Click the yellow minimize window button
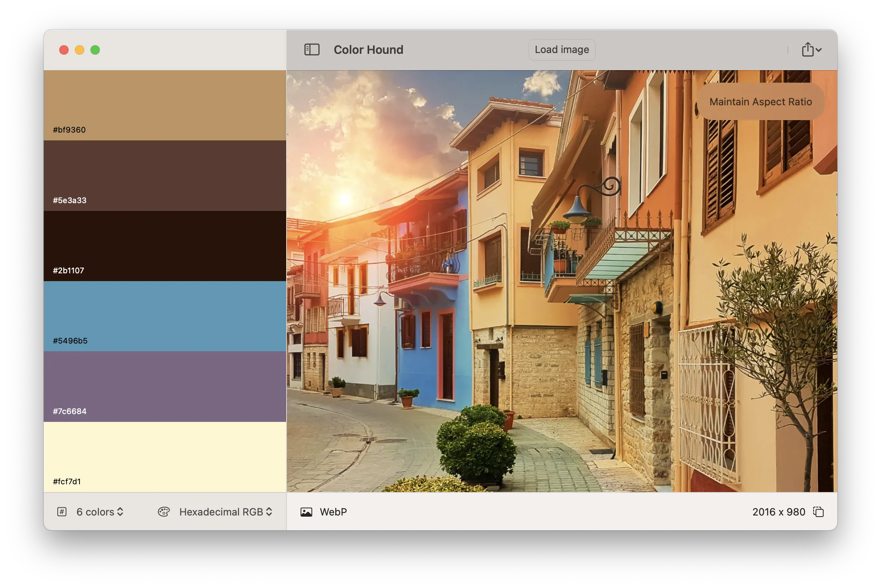Viewport: 881px width, 588px height. click(80, 50)
